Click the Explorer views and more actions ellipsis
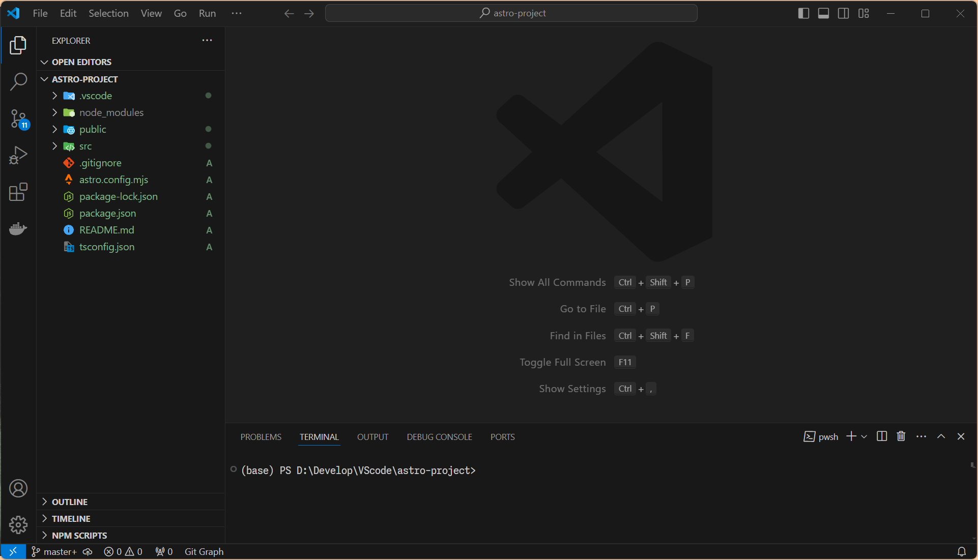978x560 pixels. click(207, 40)
